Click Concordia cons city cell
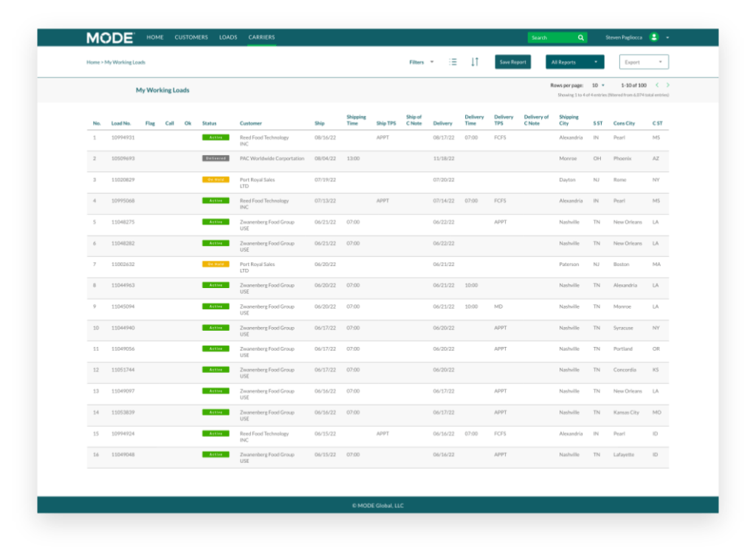 (625, 370)
